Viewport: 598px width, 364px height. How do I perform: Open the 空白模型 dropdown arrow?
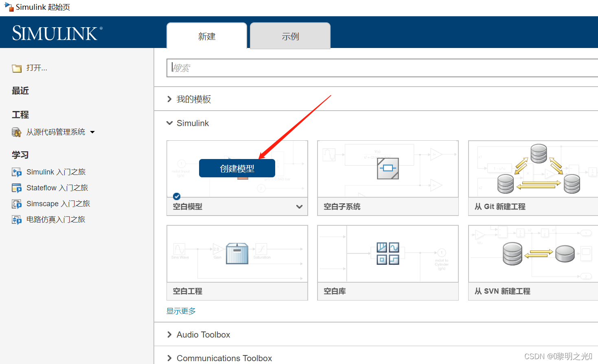pyautogui.click(x=299, y=207)
